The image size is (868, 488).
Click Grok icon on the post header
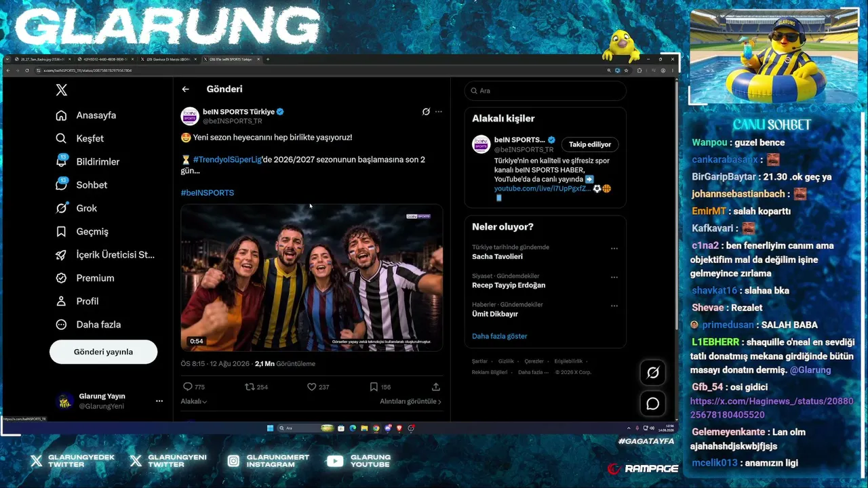pyautogui.click(x=426, y=112)
